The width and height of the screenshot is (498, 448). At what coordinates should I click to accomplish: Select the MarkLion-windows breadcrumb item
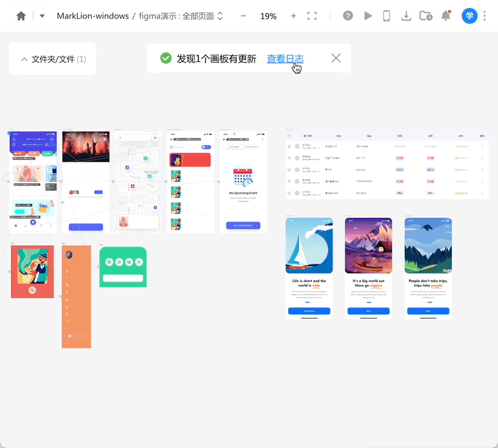93,16
